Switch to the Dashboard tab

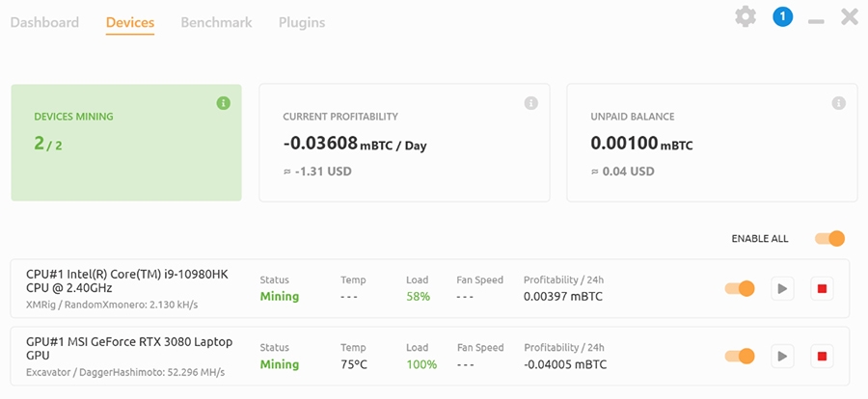click(44, 22)
